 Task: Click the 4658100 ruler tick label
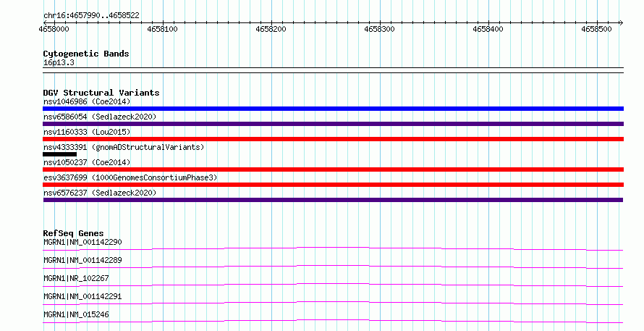pyautogui.click(x=162, y=29)
